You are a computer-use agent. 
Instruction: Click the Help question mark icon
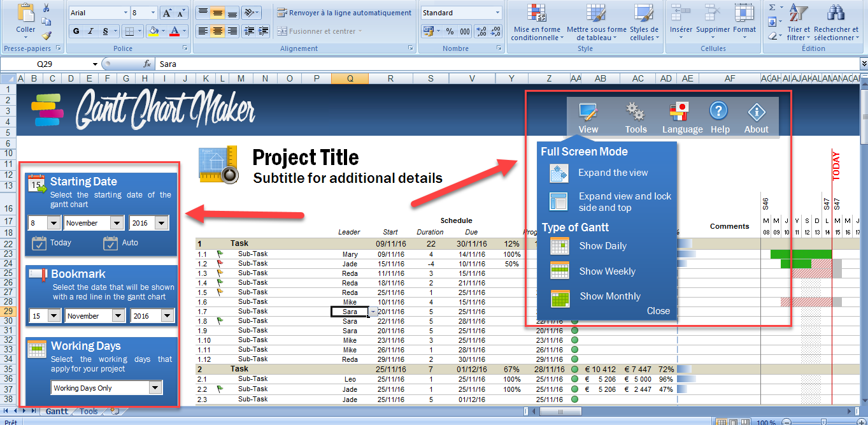(718, 112)
